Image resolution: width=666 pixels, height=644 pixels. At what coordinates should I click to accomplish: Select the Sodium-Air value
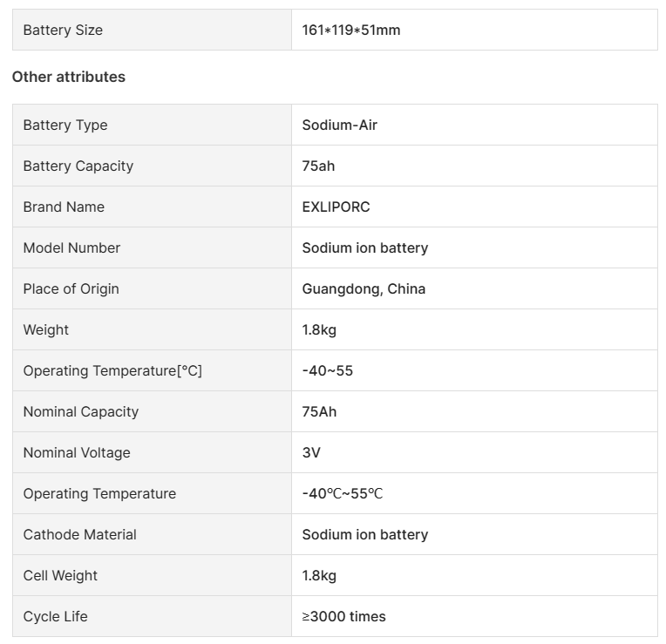tap(340, 125)
